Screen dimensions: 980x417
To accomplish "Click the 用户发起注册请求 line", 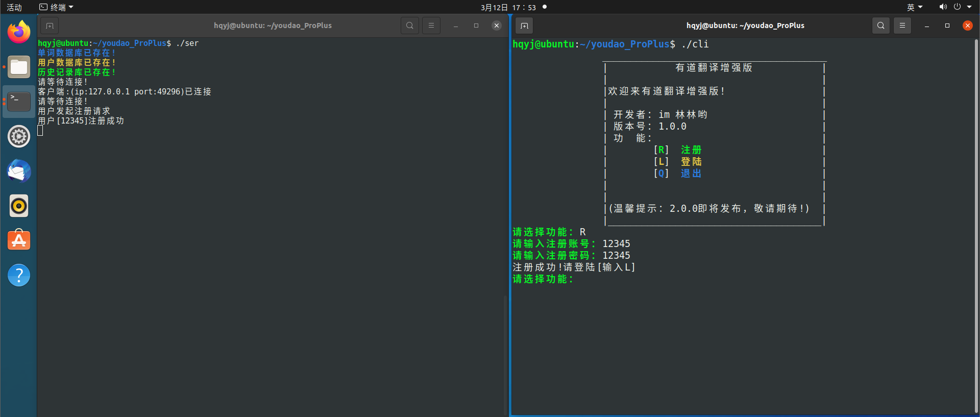I will pos(74,111).
